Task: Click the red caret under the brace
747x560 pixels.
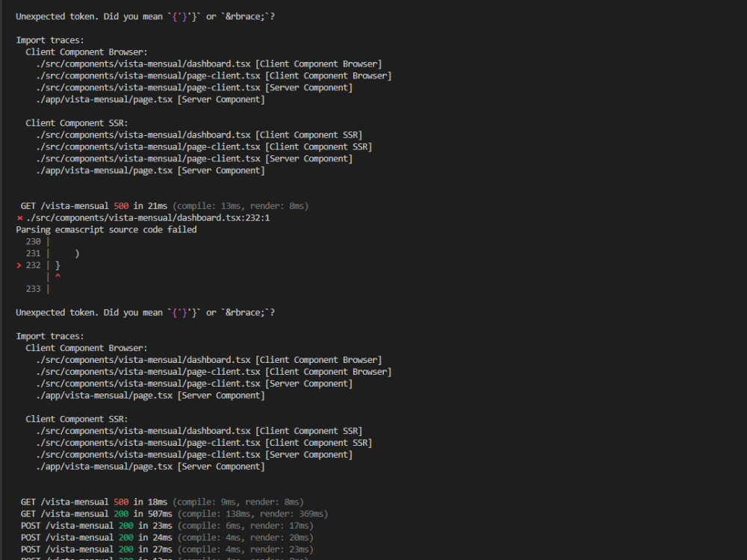Action: click(58, 276)
